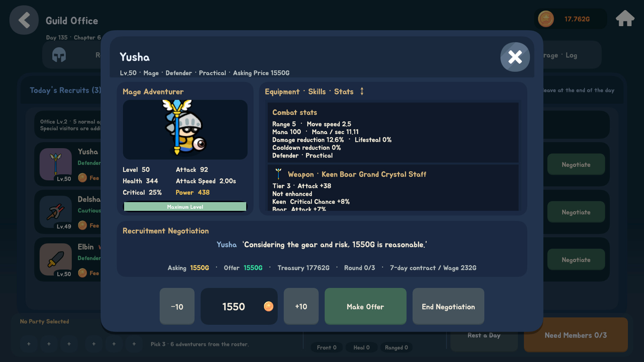Click the 1550 offer amount field
The height and width of the screenshot is (362, 644).
coord(239,306)
